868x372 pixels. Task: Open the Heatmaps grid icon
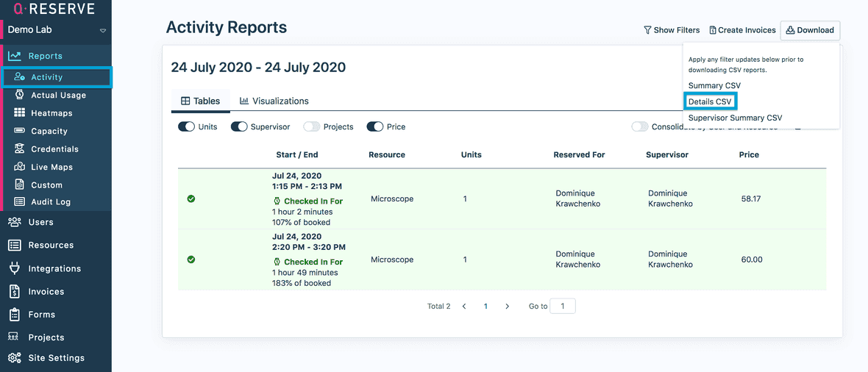tap(19, 113)
